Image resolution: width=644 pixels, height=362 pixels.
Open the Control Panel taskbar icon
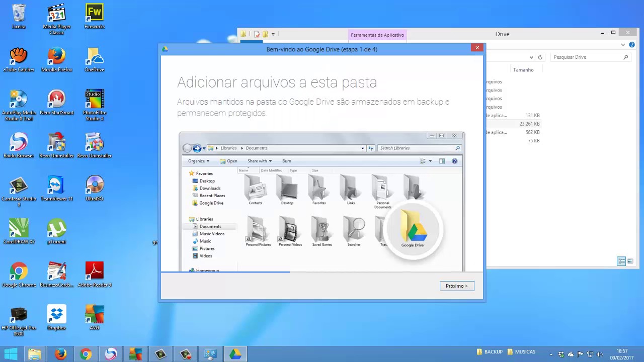point(210,354)
